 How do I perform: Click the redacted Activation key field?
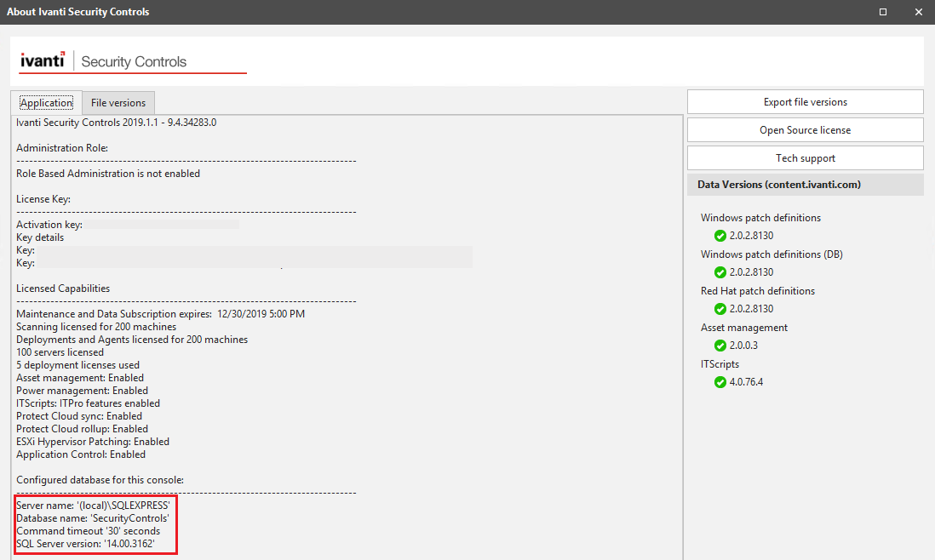click(162, 225)
